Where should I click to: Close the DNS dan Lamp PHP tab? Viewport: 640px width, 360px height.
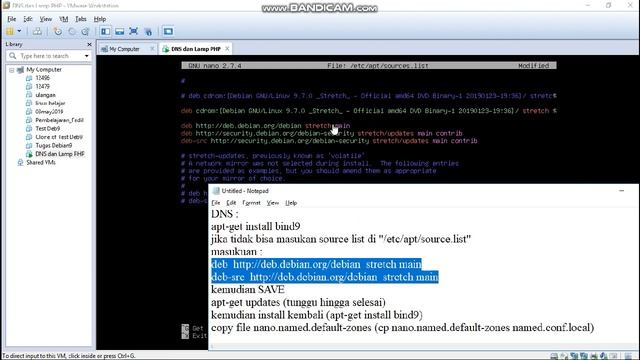227,49
